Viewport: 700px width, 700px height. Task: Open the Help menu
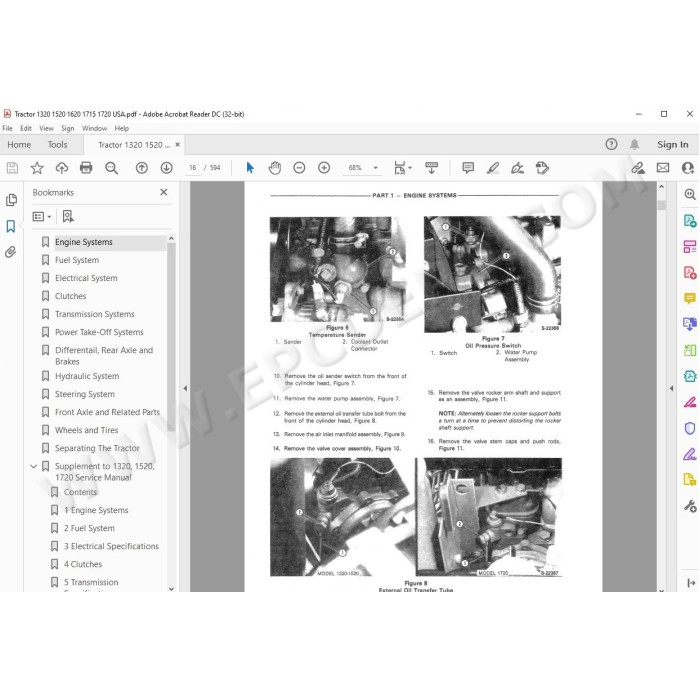point(121,128)
